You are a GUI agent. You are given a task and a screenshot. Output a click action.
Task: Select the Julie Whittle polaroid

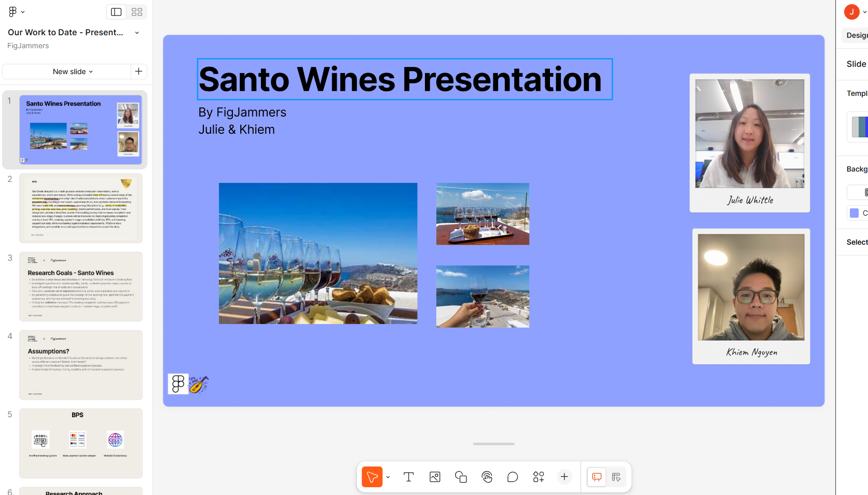coord(750,143)
